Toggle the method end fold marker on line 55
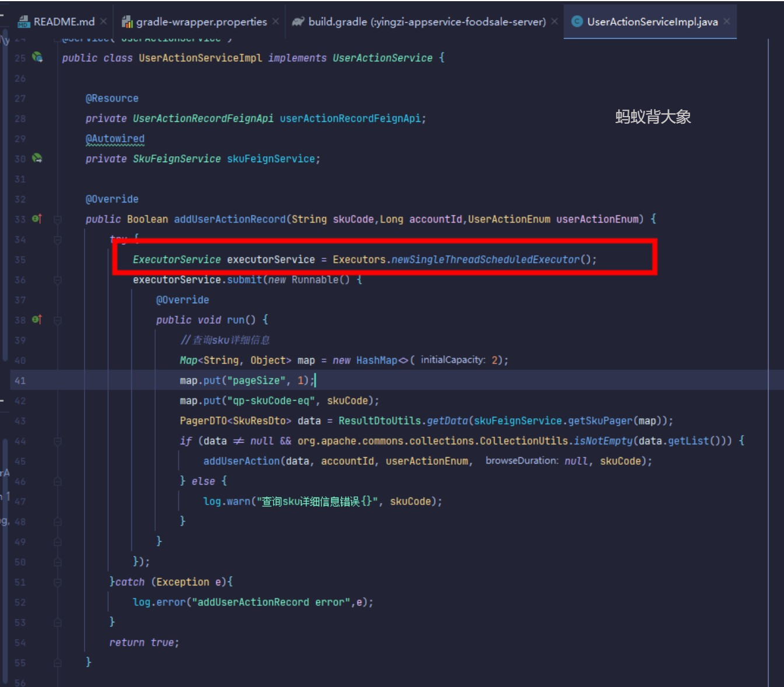 [58, 663]
